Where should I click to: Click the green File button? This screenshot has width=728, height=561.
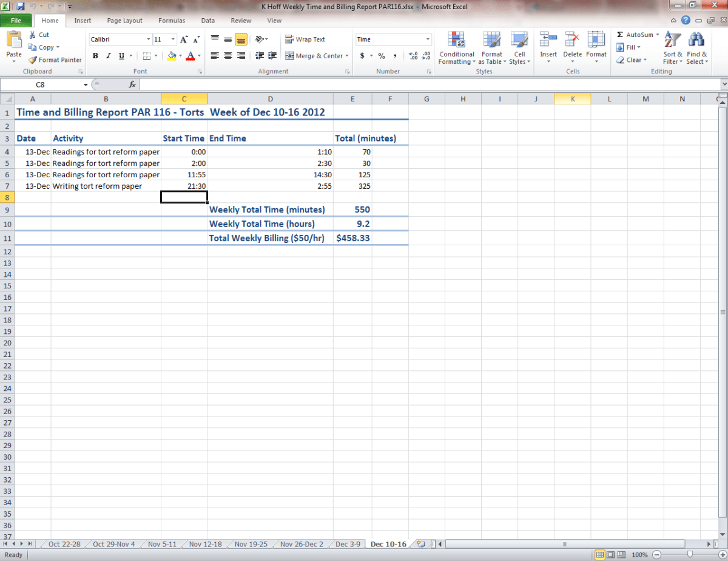[16, 21]
